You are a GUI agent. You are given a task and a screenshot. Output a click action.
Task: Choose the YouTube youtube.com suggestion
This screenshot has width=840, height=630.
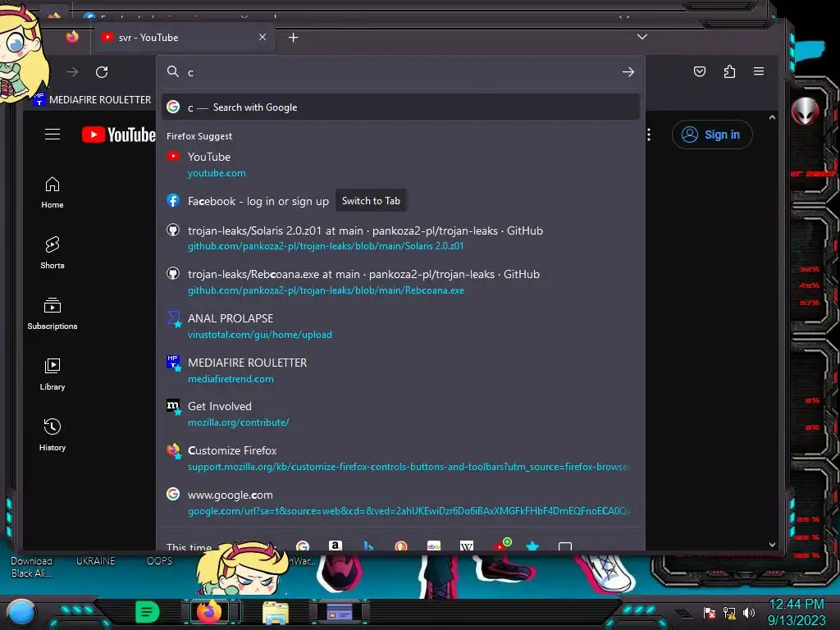click(400, 164)
